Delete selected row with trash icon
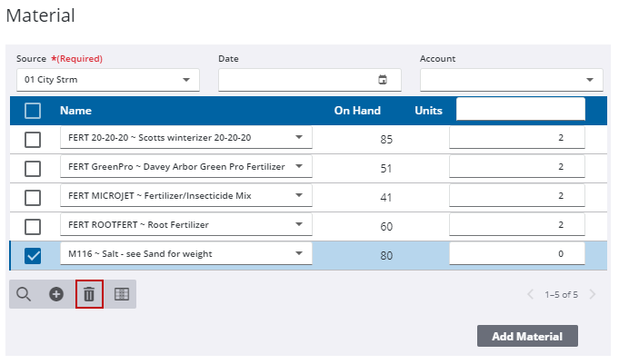The height and width of the screenshot is (364, 619). tap(89, 294)
